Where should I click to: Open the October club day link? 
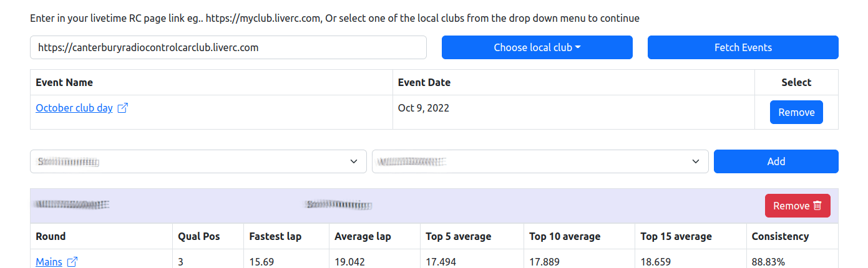74,108
